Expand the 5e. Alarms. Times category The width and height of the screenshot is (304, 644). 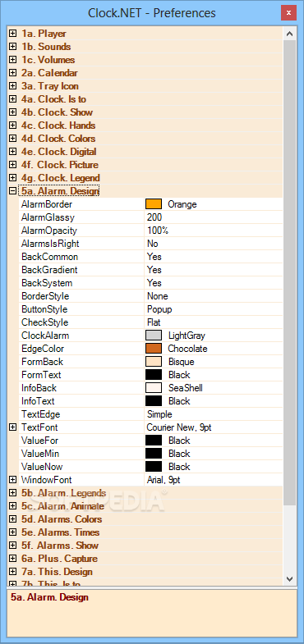(13, 532)
